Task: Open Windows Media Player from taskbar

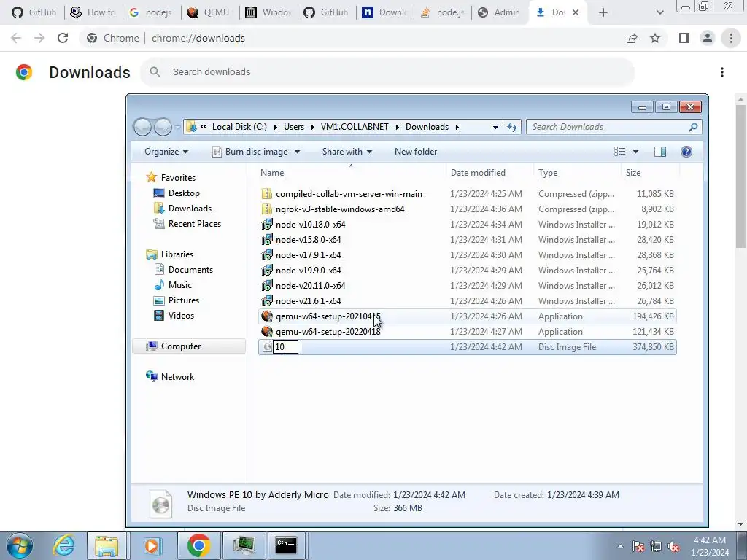Action: (152, 545)
